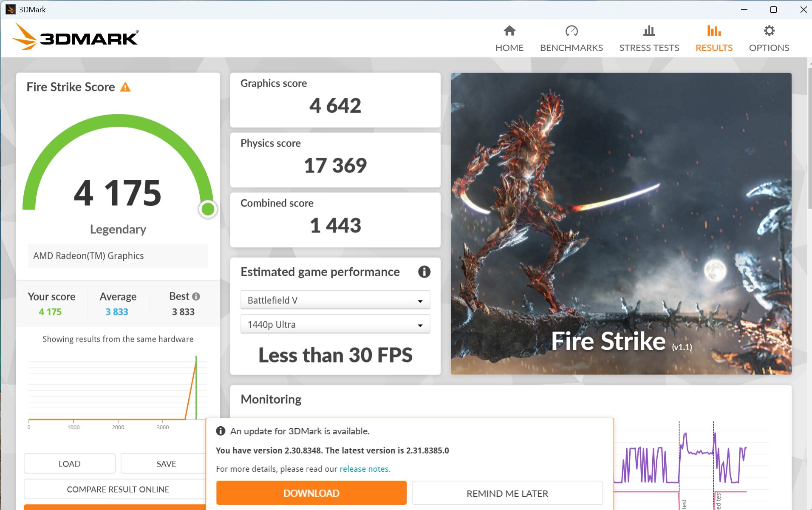The height and width of the screenshot is (510, 812).
Task: Click the LOAD result button
Action: point(70,464)
